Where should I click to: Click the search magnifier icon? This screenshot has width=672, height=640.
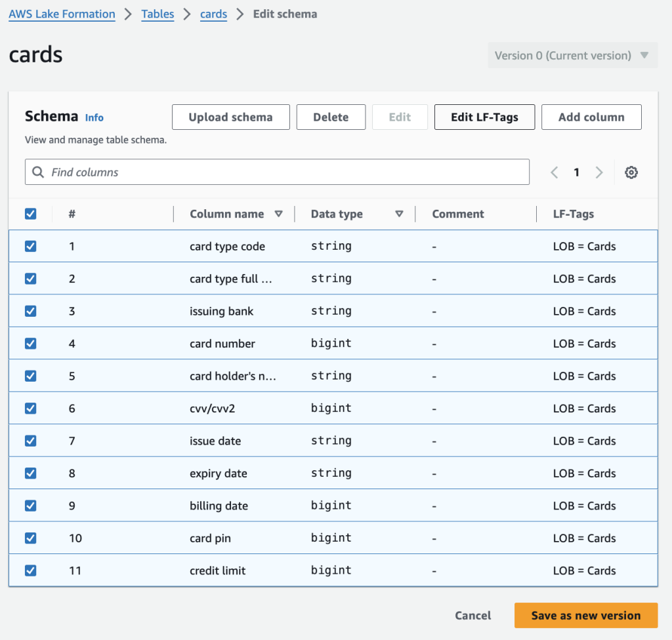click(38, 172)
